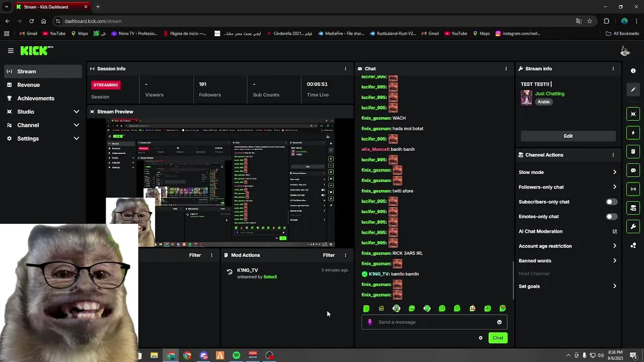Click the Arabic language tag
The width and height of the screenshot is (644, 362).
[544, 102]
